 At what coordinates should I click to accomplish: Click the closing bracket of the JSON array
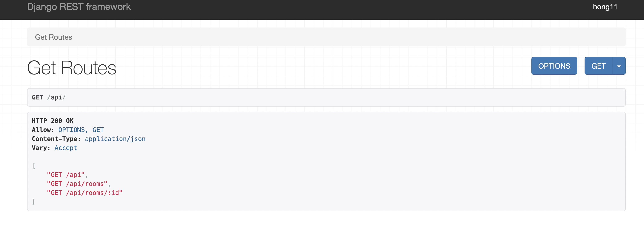(x=33, y=202)
